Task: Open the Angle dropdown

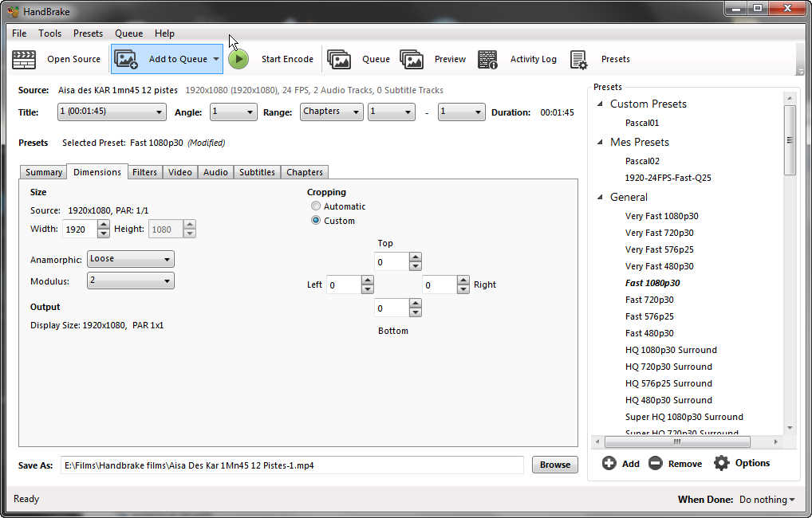Action: pyautogui.click(x=233, y=112)
